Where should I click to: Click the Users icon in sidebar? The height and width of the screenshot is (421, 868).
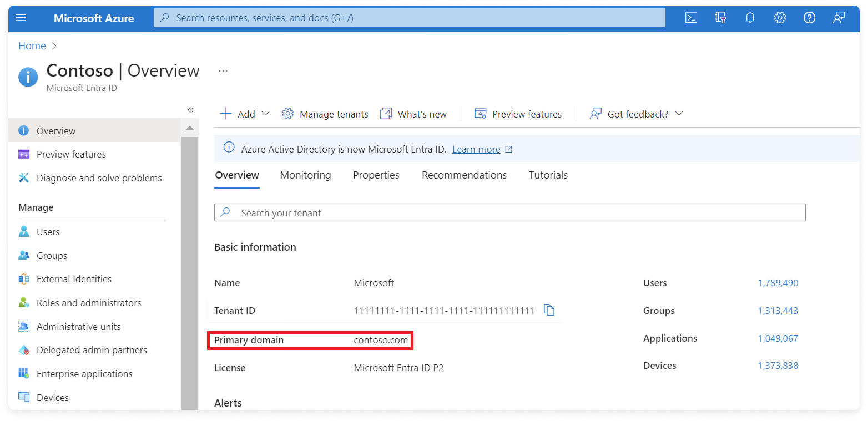click(x=24, y=232)
